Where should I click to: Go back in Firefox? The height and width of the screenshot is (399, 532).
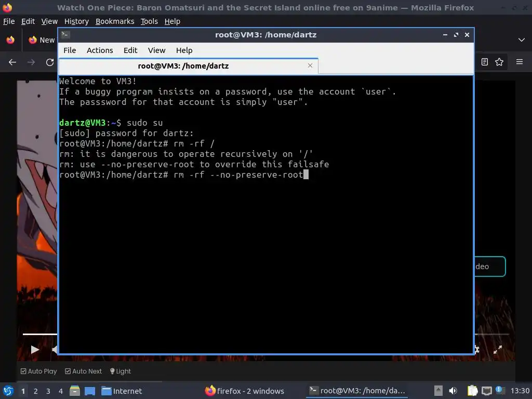(12, 62)
